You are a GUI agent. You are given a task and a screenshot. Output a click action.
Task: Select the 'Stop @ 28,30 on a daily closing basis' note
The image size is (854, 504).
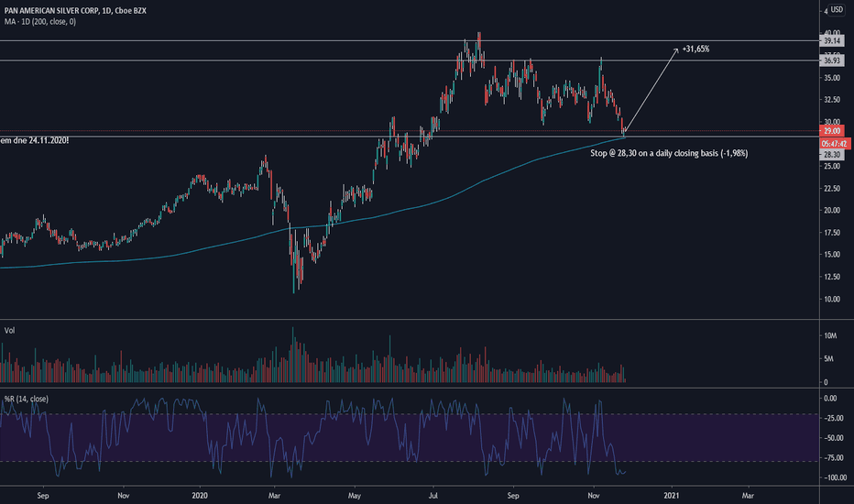[x=669, y=154]
